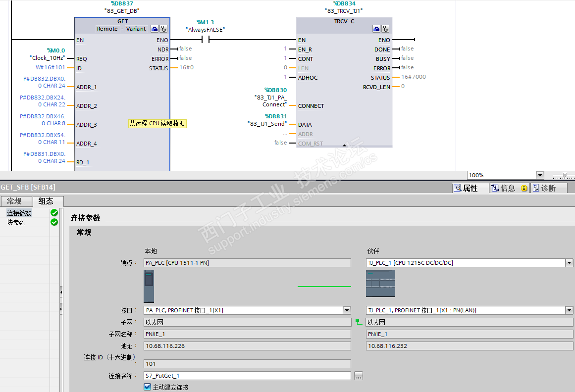This screenshot has width=575, height=392.
Task: Click the AlwaysFALSE contact M1.3
Action: click(x=206, y=39)
